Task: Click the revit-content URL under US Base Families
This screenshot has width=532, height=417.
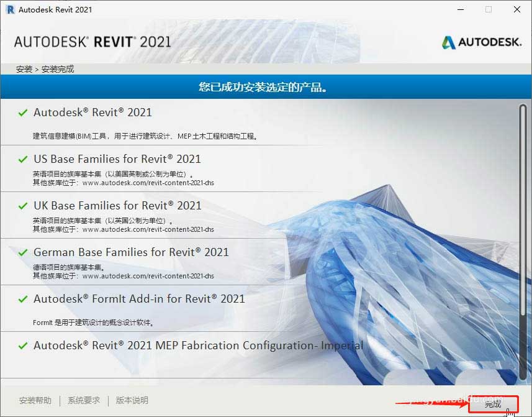Action: pyautogui.click(x=148, y=183)
